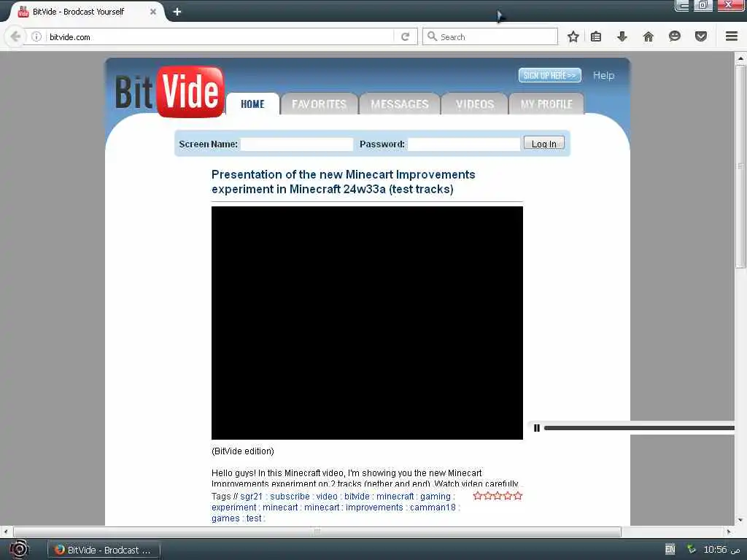This screenshot has height=560, width=747.
Task: Open the Help link
Action: click(x=603, y=75)
